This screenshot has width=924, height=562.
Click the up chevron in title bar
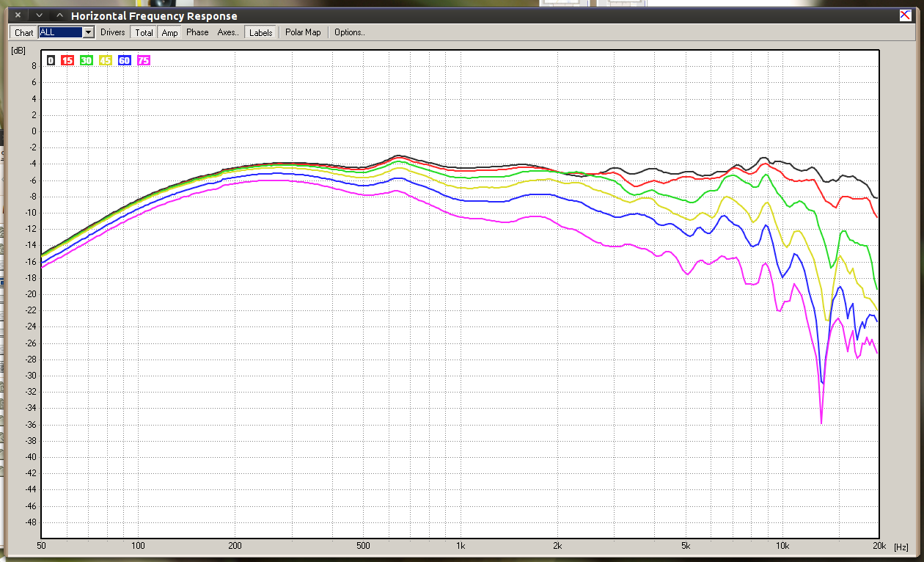(x=59, y=15)
